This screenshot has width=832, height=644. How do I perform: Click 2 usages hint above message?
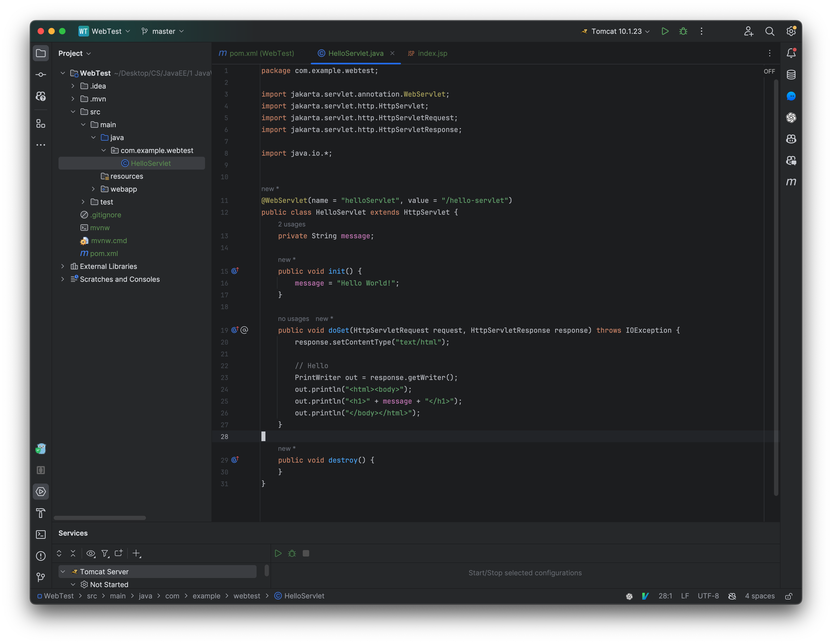291,224
